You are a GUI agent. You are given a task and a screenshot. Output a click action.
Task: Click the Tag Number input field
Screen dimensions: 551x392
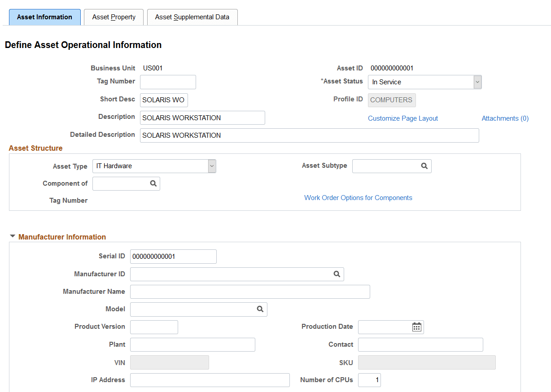tap(168, 82)
